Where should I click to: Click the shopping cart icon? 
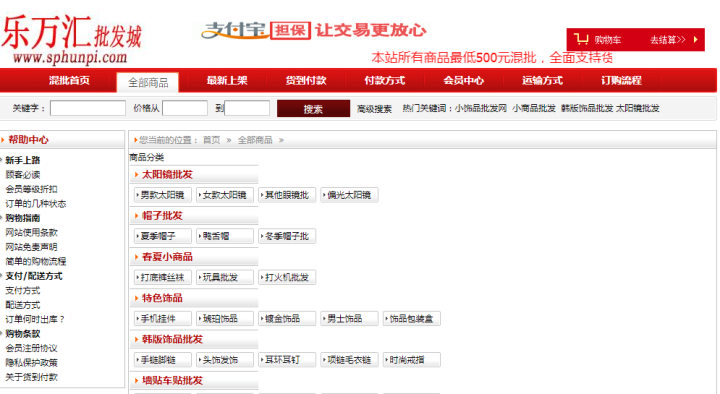tap(581, 39)
